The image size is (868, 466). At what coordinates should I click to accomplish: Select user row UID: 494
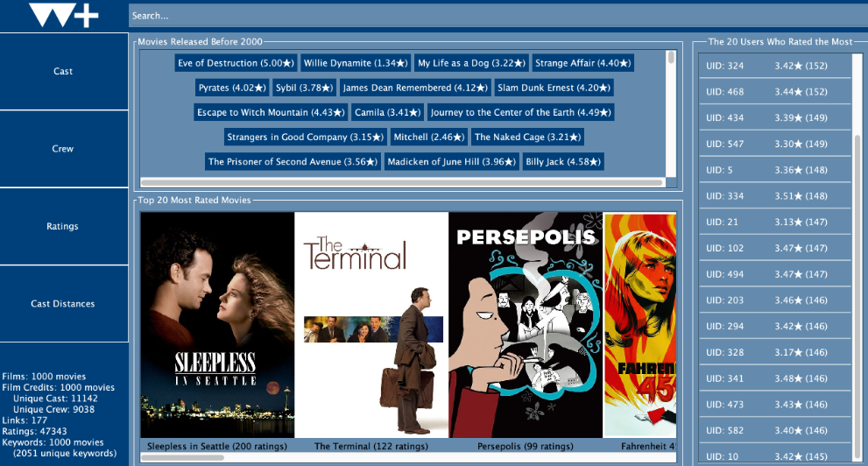tap(774, 274)
